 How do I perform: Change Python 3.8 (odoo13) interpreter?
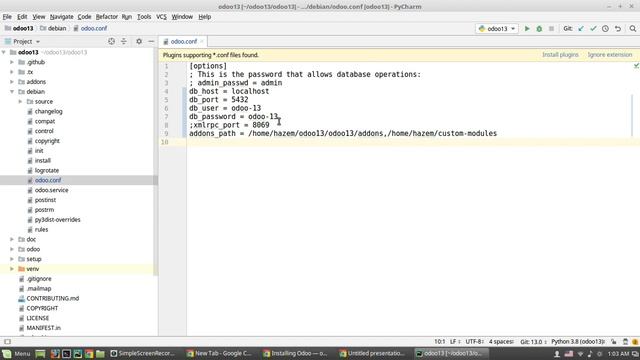tap(578, 342)
